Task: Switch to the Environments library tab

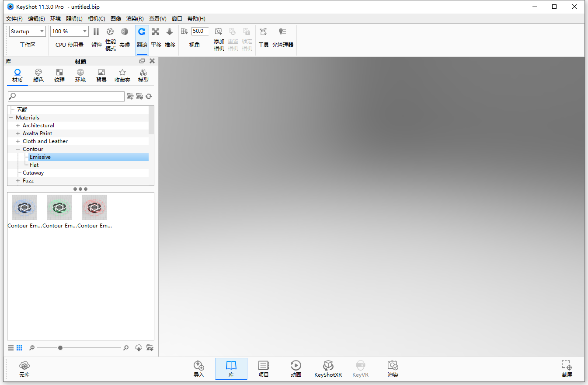Action: (x=80, y=76)
